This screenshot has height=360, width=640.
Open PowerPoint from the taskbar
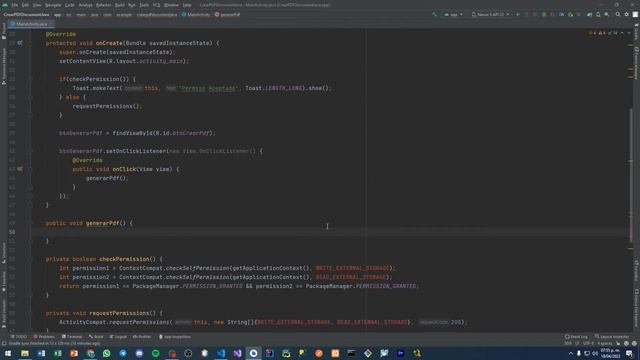point(74,353)
